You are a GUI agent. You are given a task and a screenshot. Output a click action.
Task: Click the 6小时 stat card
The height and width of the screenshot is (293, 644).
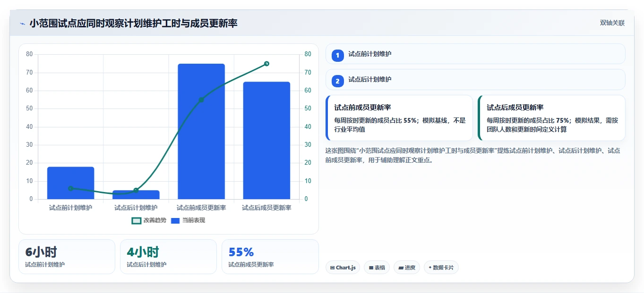point(67,257)
